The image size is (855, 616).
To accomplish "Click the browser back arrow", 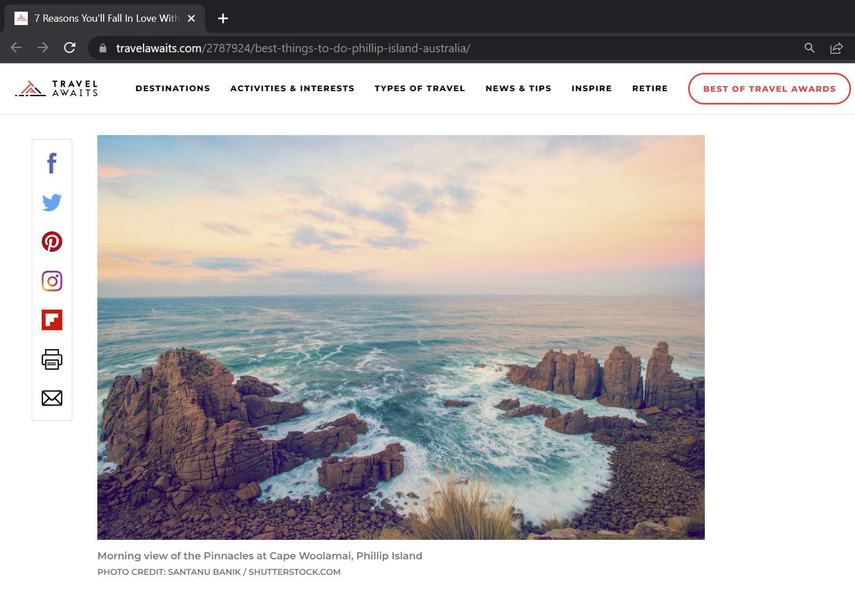I will pyautogui.click(x=16, y=48).
